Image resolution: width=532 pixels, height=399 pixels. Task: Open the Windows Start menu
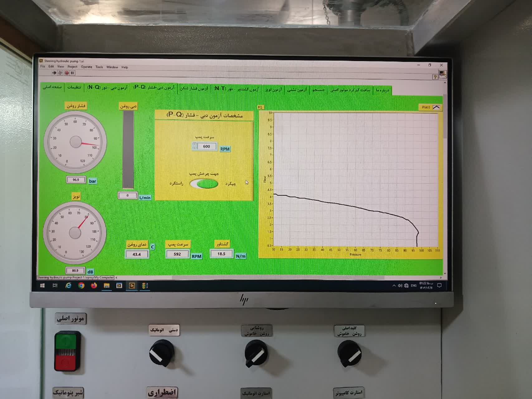coord(42,286)
